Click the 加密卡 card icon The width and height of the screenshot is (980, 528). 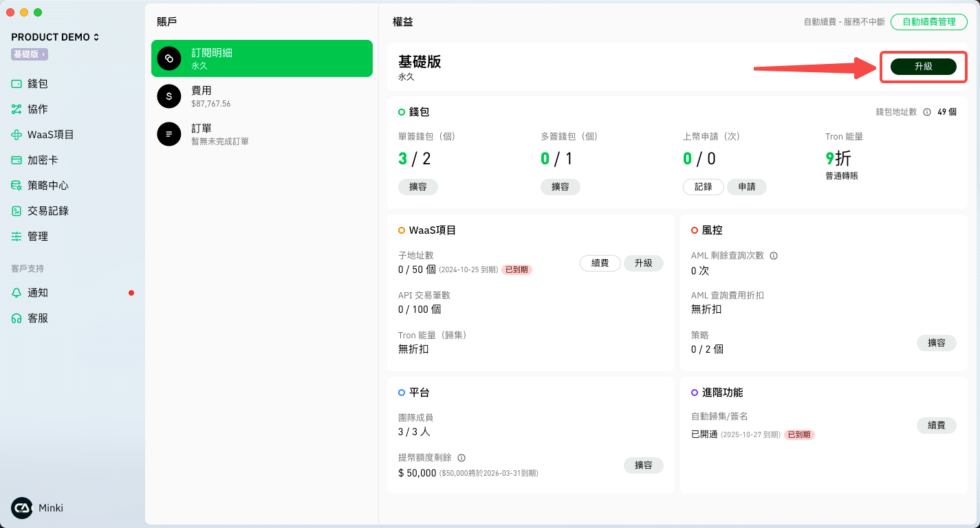coord(17,160)
